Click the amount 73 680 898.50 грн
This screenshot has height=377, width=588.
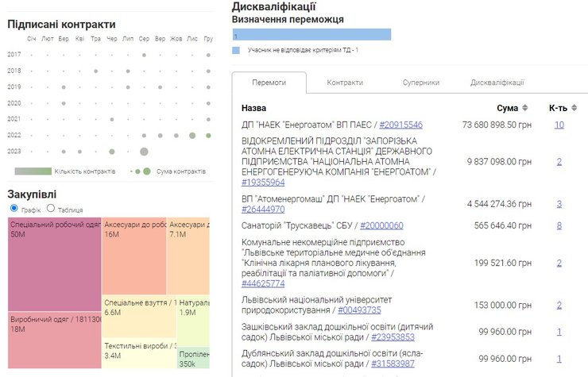tap(497, 125)
